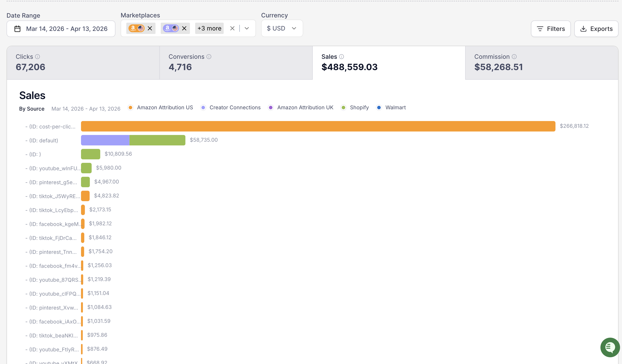
Task: Clear all selected marketplaces with the X
Action: point(232,28)
